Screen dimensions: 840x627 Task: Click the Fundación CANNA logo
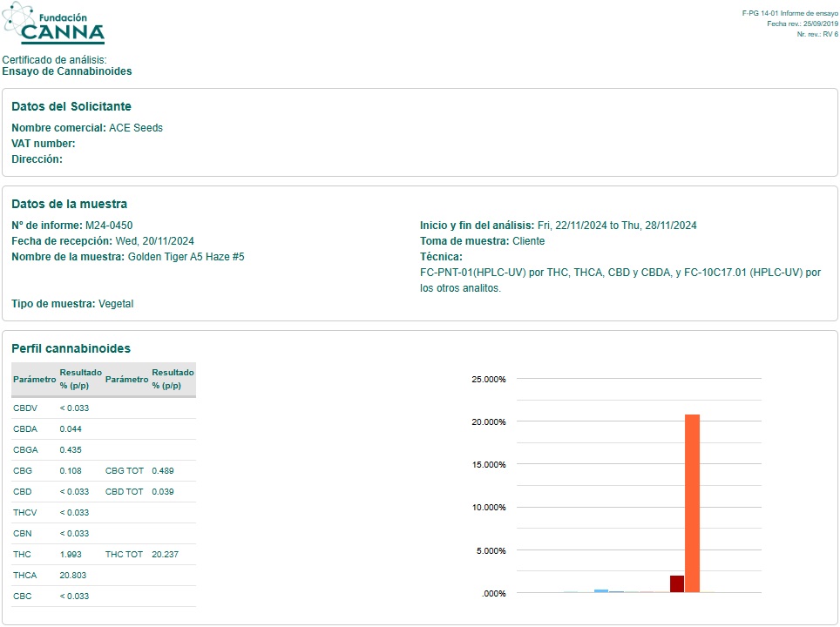click(53, 23)
